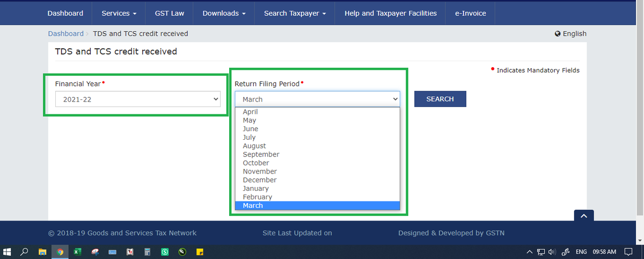
Task: Pick September from the month list
Action: click(x=318, y=154)
